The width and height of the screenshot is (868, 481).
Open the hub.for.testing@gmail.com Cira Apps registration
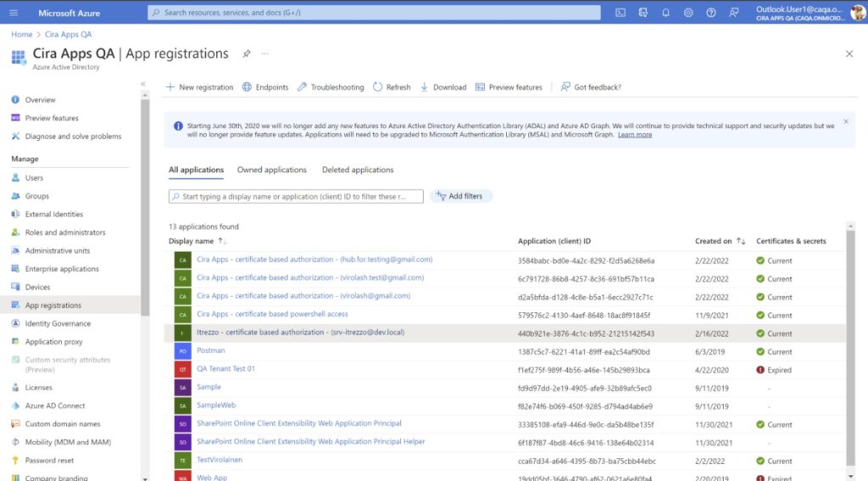[x=314, y=260]
